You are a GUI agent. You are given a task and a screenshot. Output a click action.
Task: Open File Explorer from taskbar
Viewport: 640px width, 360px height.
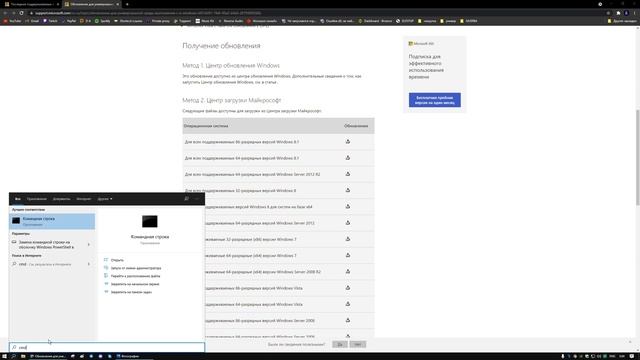click(x=23, y=356)
